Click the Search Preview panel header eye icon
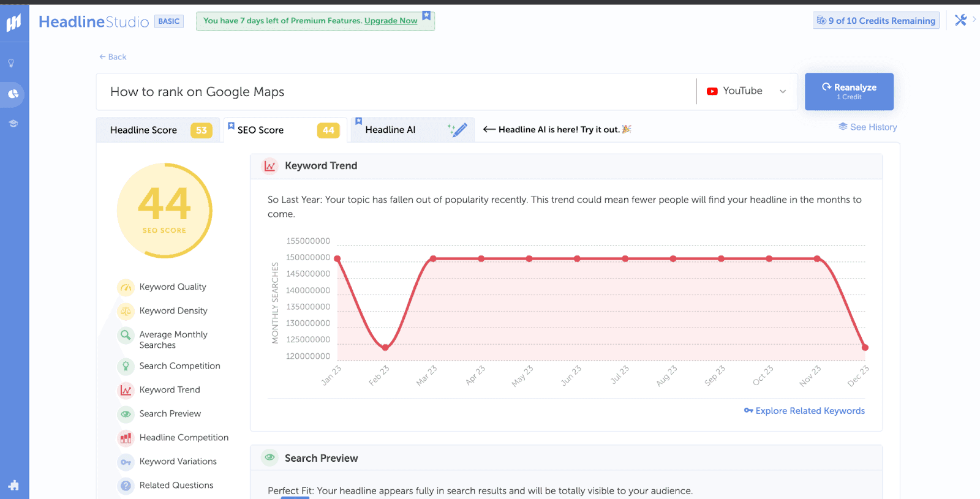 click(x=269, y=457)
